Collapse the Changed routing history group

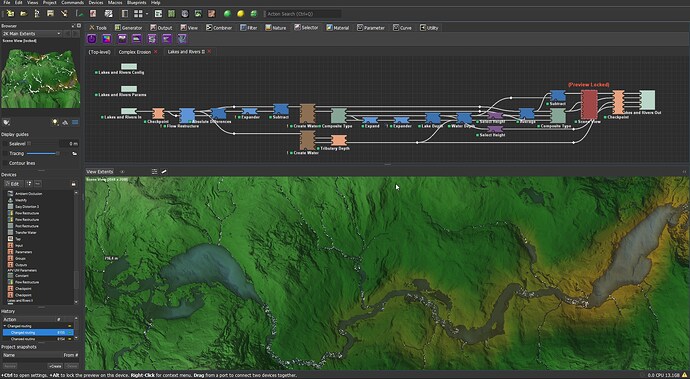5,326
